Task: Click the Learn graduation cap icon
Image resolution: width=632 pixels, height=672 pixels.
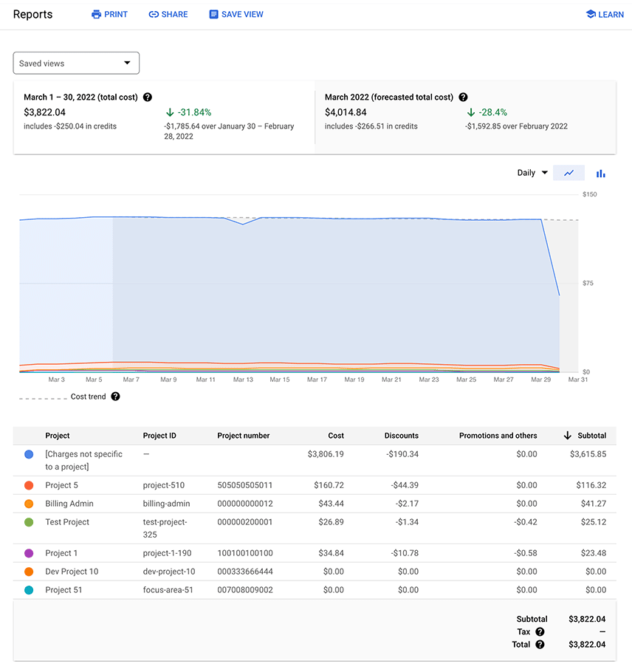Action: (x=591, y=14)
